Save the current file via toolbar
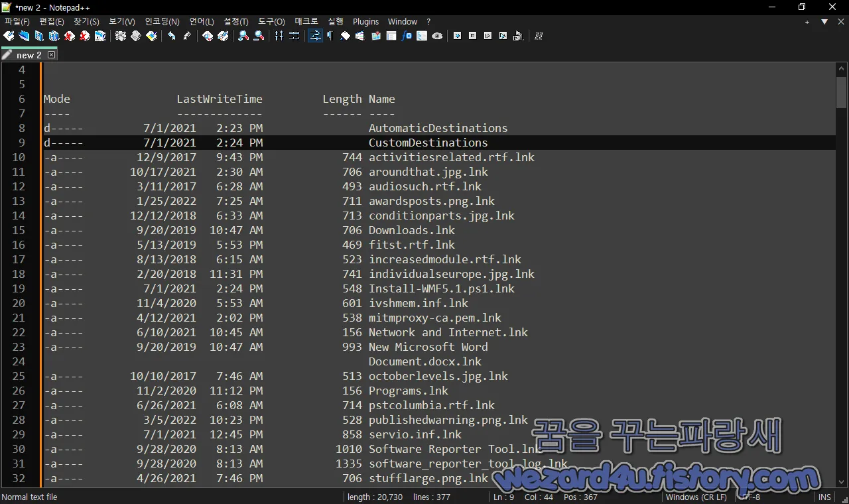The height and width of the screenshot is (504, 849). 39,36
